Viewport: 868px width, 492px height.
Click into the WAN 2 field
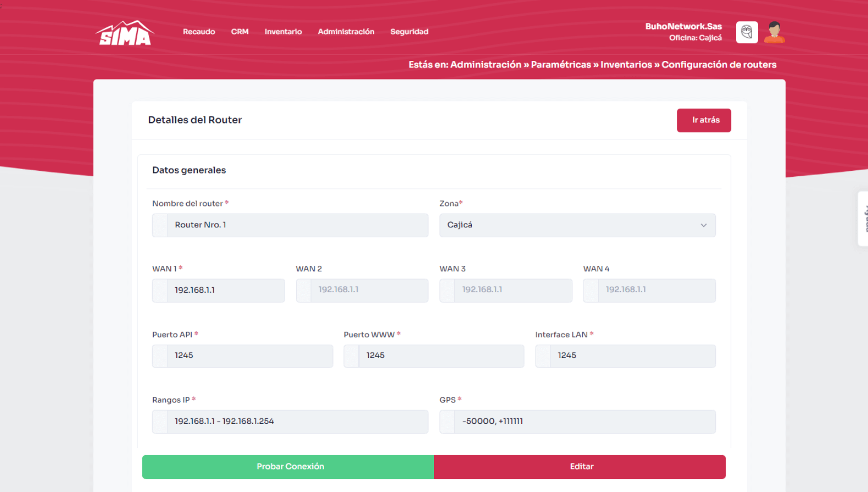[x=368, y=290]
